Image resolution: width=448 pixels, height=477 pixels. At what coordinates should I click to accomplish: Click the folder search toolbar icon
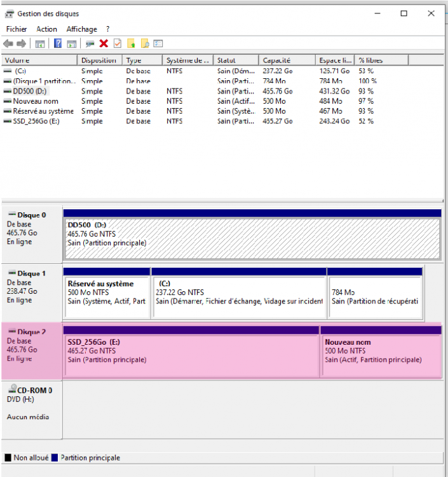point(145,43)
